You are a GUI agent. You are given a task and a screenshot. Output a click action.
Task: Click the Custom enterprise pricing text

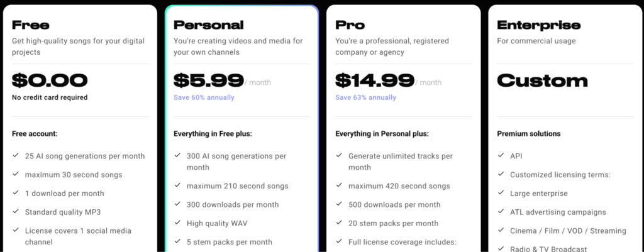click(x=542, y=80)
